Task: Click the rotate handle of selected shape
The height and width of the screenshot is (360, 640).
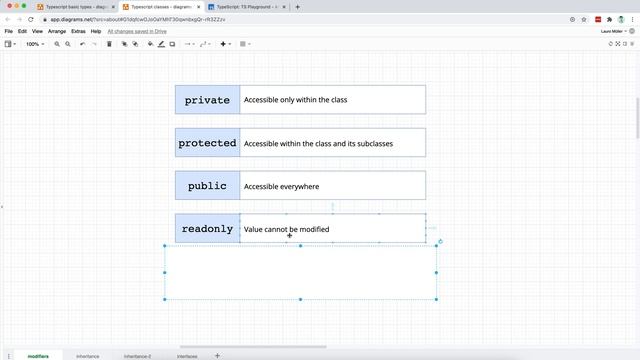Action: (x=440, y=241)
